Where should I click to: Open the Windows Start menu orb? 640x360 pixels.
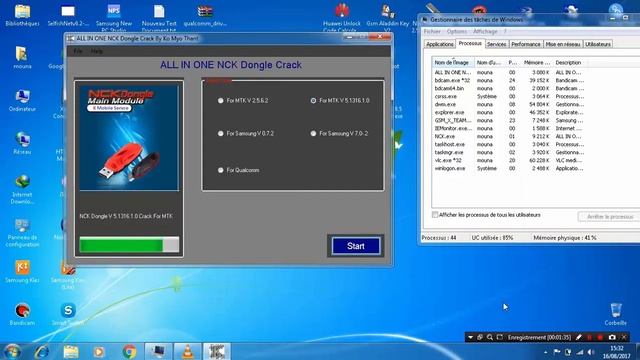(12, 351)
